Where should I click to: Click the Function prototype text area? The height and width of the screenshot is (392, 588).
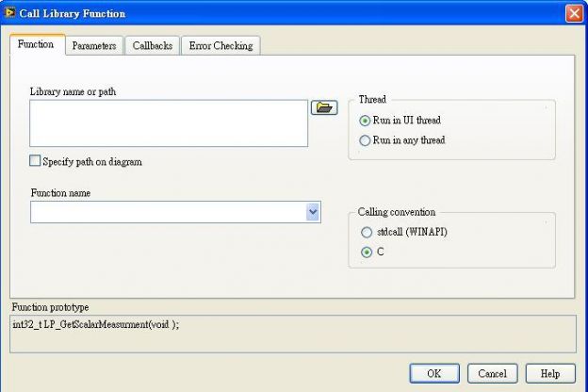point(293,334)
